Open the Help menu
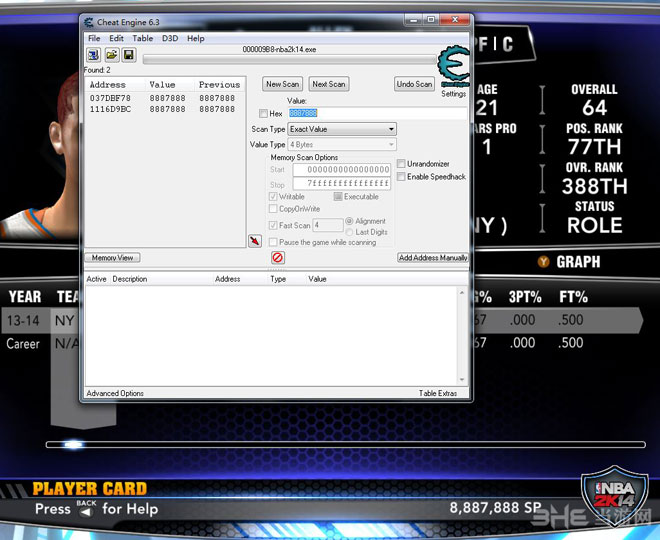This screenshot has height=540, width=660. tap(196, 38)
